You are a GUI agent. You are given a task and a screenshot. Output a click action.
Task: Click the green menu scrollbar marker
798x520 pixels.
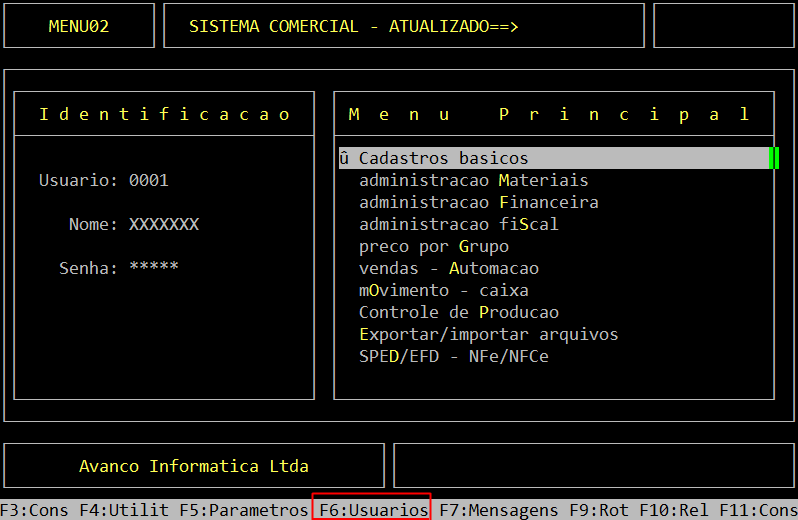click(x=773, y=158)
